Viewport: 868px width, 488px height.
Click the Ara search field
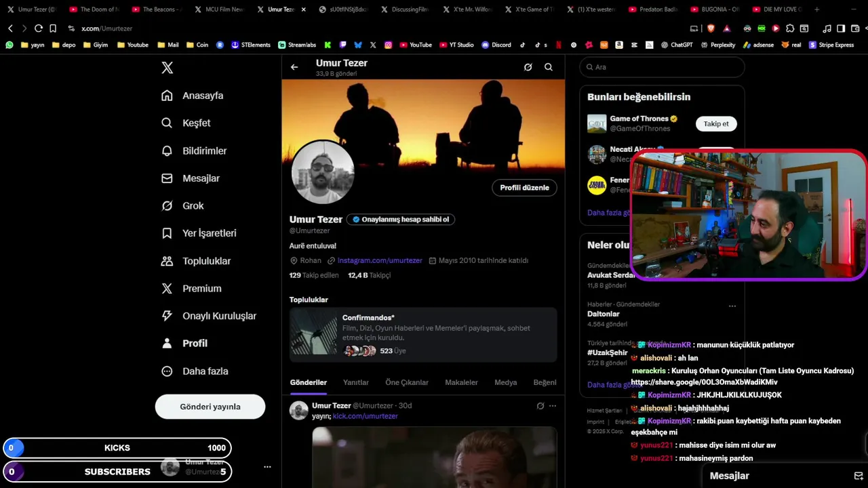click(662, 67)
